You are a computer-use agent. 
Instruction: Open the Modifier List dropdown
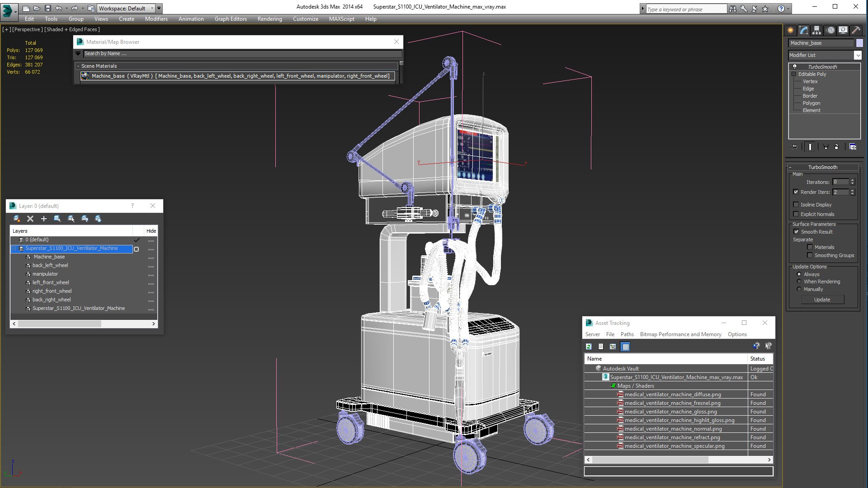858,55
